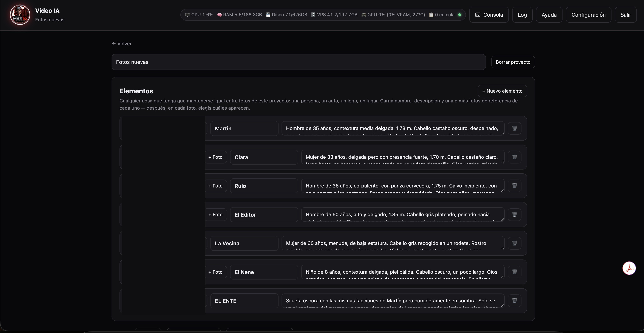644x333 pixels.
Task: Open the Consola panel
Action: coord(489,15)
